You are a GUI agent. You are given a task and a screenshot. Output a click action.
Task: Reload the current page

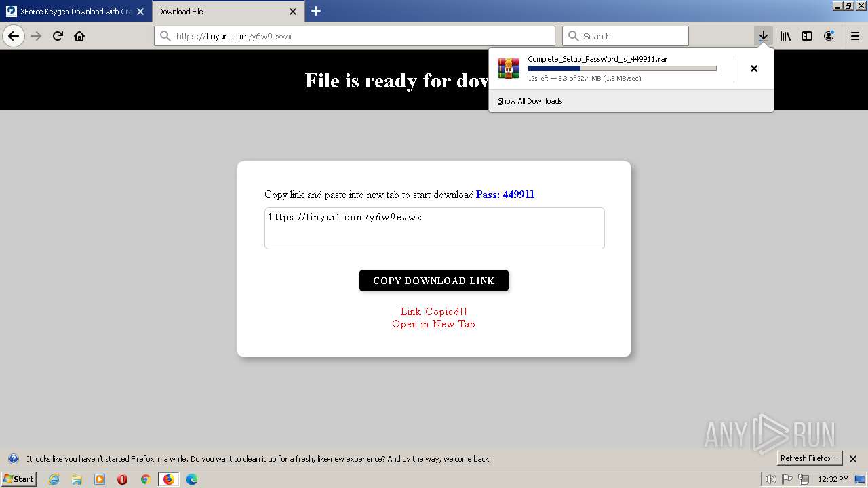(x=58, y=36)
